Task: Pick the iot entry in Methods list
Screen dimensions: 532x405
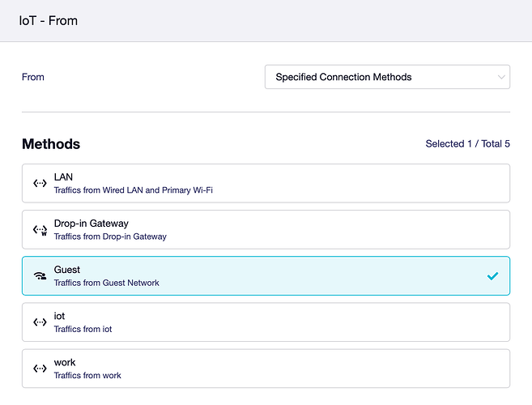Action: point(266,322)
